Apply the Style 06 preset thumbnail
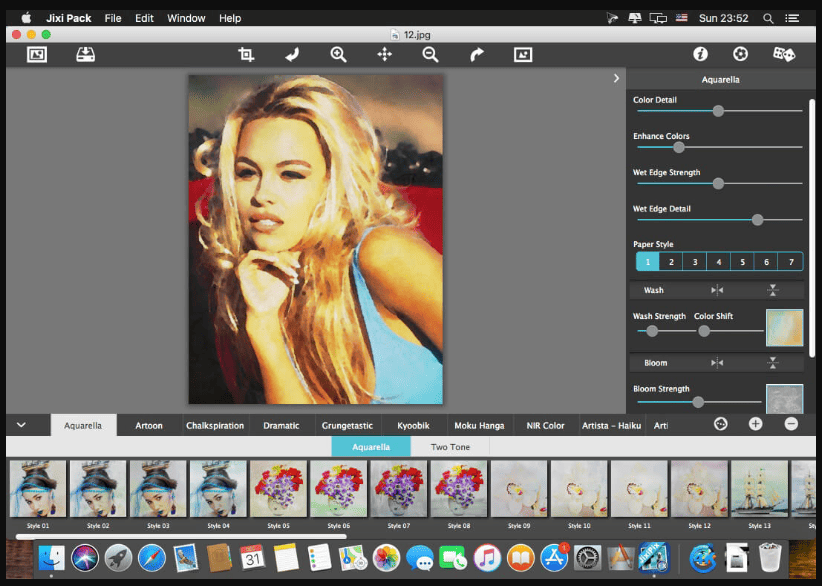 pyautogui.click(x=338, y=489)
